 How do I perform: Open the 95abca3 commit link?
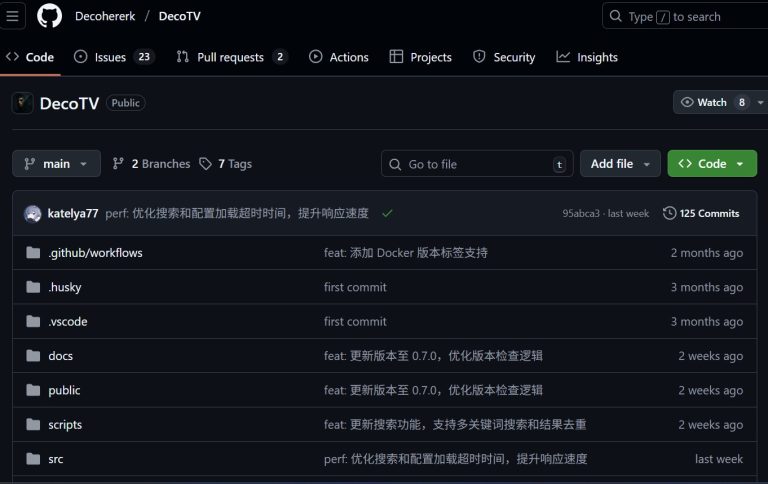[580, 213]
